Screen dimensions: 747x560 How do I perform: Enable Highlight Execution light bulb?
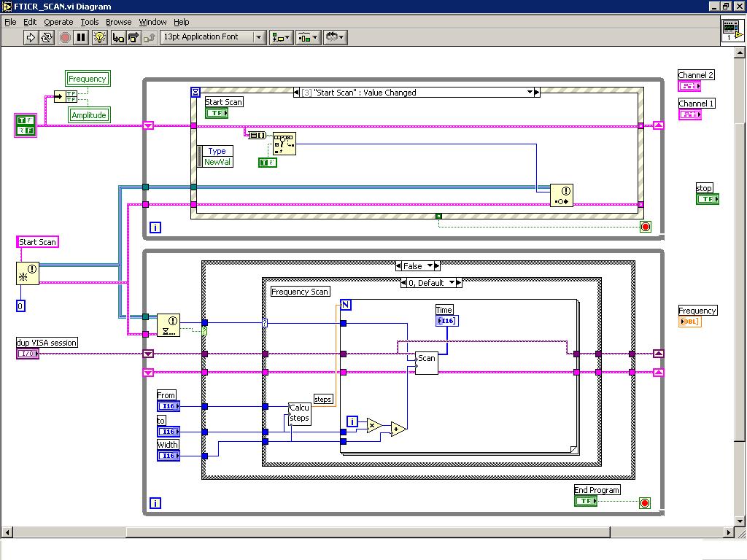pyautogui.click(x=100, y=37)
